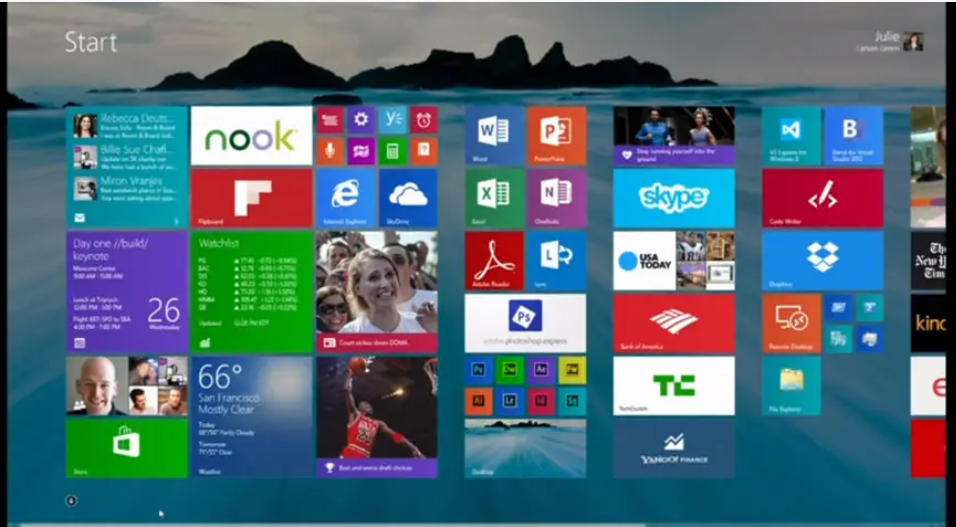
Task: Open the Maps tile in small group
Action: [361, 151]
